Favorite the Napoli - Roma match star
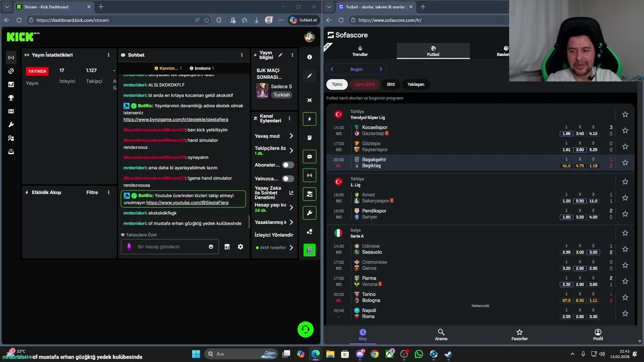 pyautogui.click(x=625, y=313)
